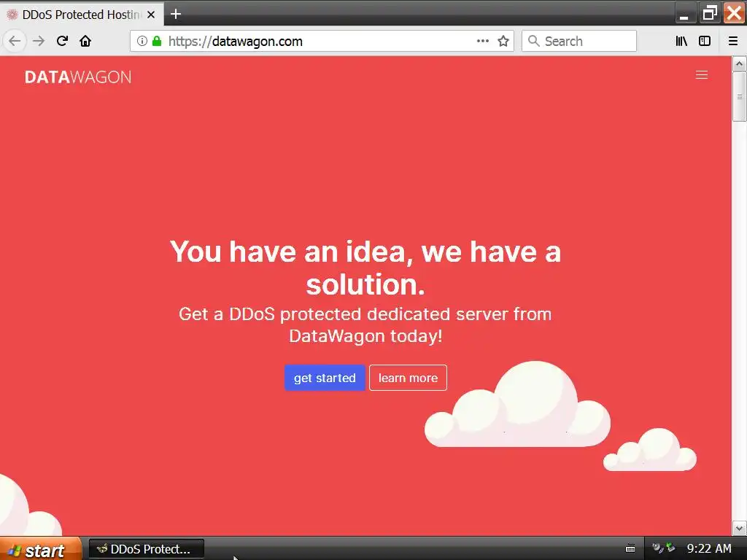Show site information icon in address bar
747x560 pixels.
(142, 41)
